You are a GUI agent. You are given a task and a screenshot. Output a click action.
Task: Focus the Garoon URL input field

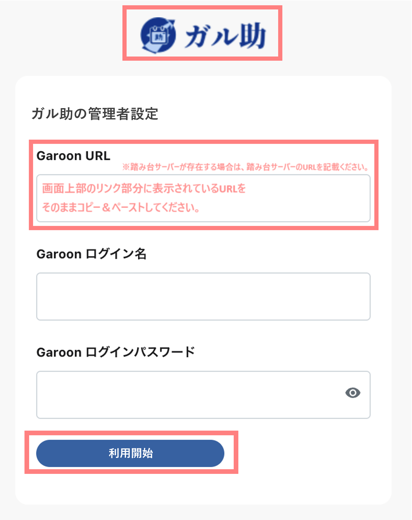[x=203, y=198]
